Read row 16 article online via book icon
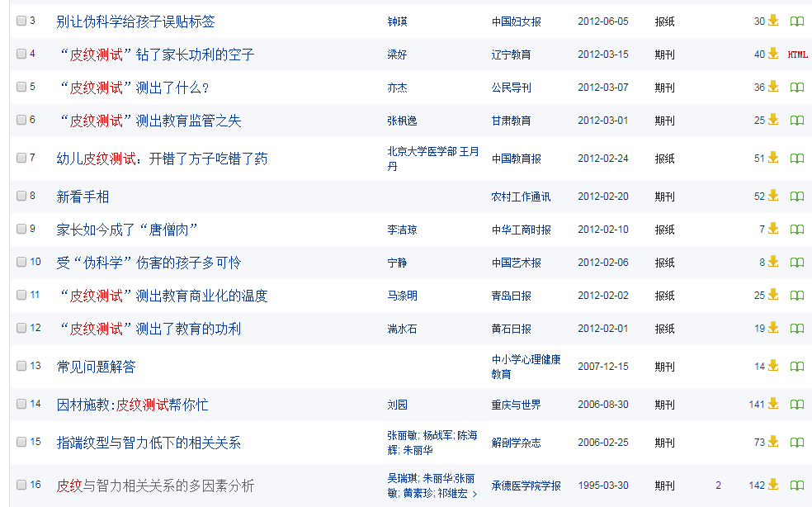This screenshot has width=812, height=507. [x=797, y=486]
